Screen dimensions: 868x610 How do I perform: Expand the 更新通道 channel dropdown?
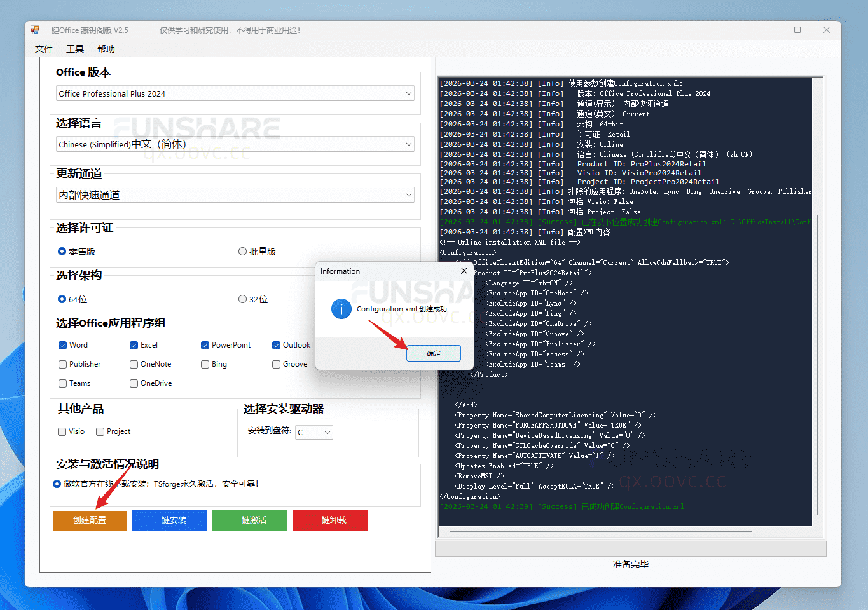pyautogui.click(x=408, y=195)
